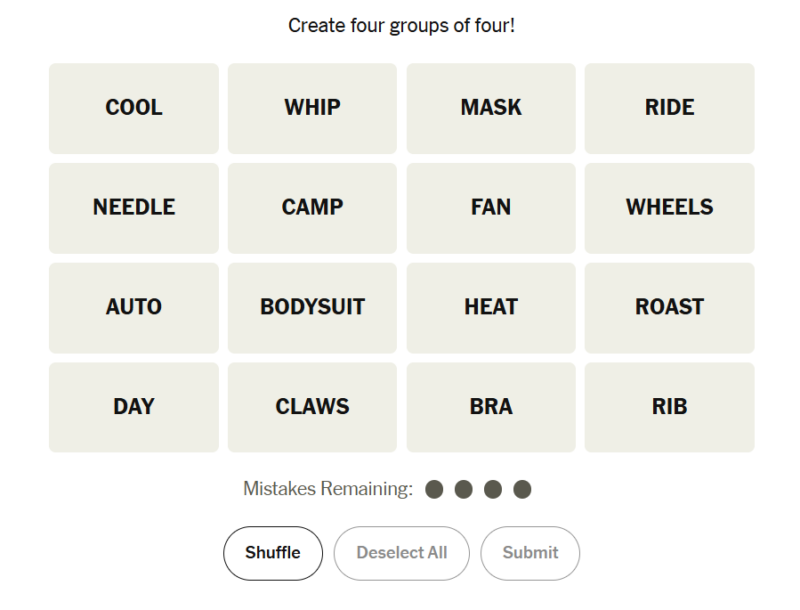Select the WHEELS tile

point(669,208)
